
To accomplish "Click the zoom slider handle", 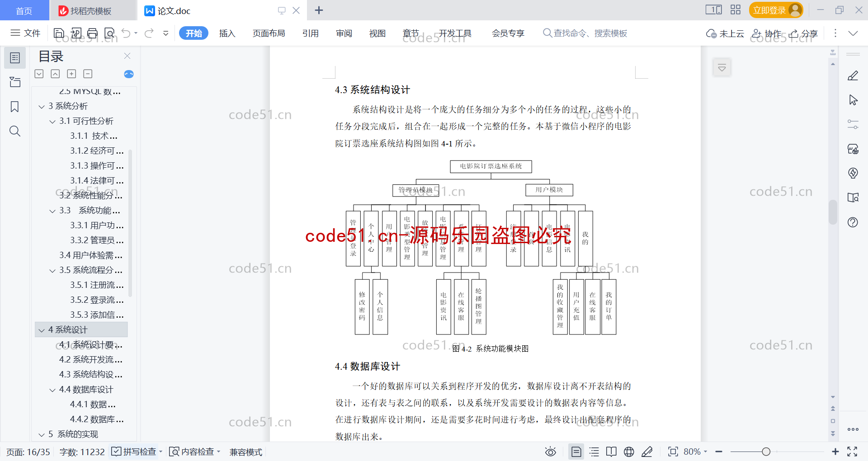I will point(766,452).
